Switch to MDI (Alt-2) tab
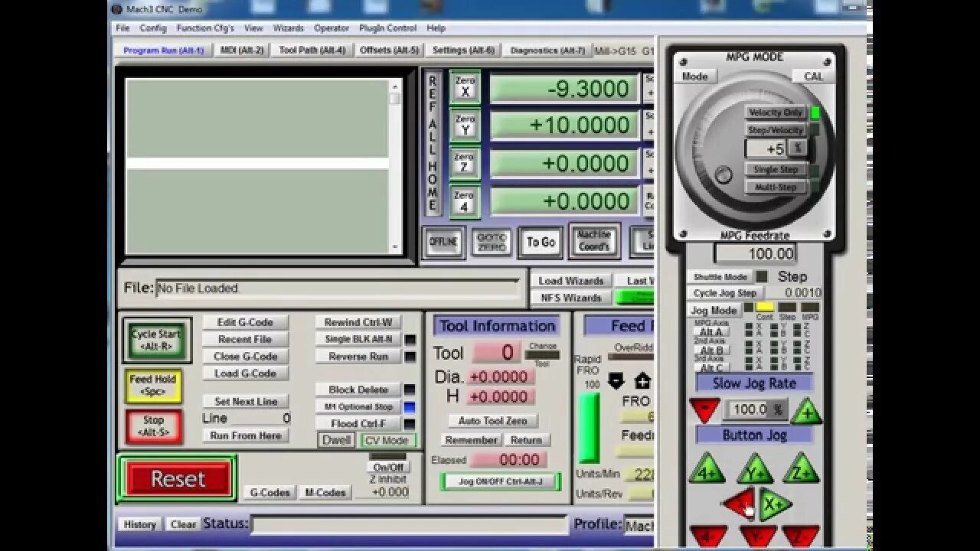 point(242,51)
